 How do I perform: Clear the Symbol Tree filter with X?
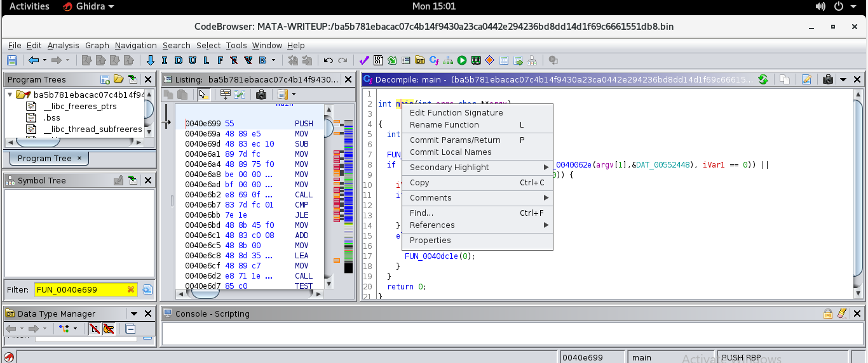pos(131,289)
